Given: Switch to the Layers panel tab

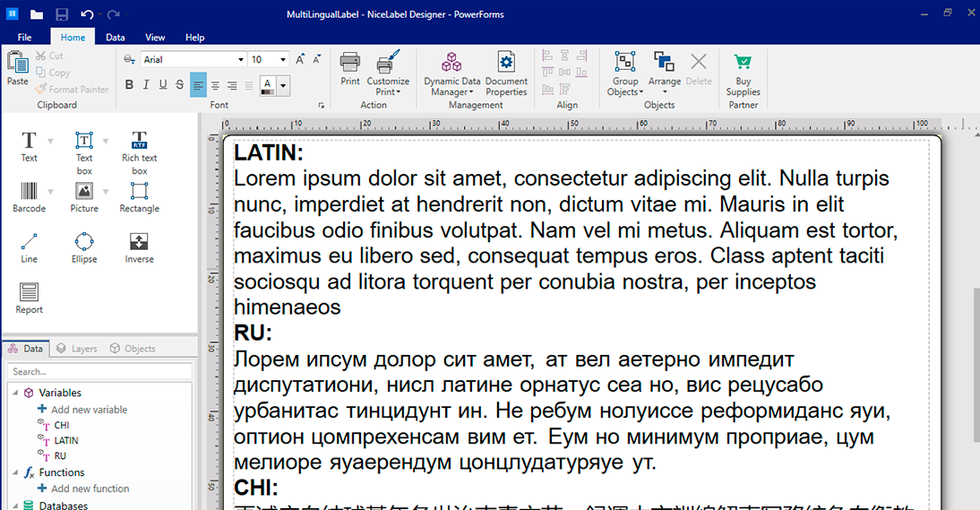Looking at the screenshot, I should click(76, 349).
